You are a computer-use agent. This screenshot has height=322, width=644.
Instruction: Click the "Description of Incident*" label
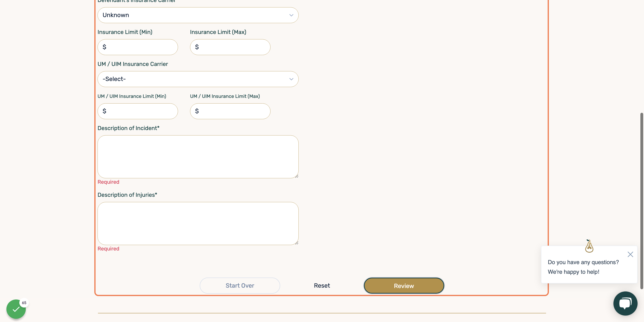click(128, 128)
